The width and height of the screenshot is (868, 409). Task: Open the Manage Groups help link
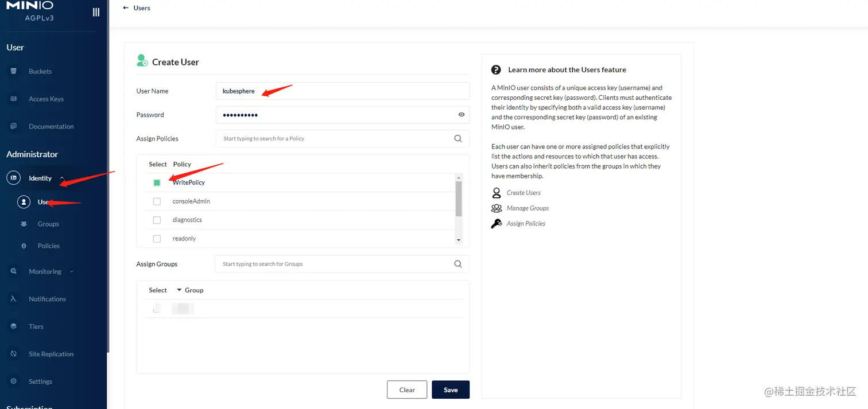pyautogui.click(x=528, y=208)
